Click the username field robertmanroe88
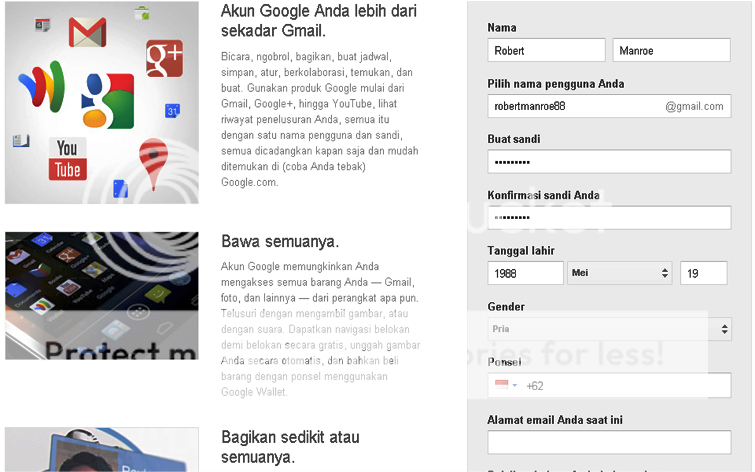 coord(610,106)
